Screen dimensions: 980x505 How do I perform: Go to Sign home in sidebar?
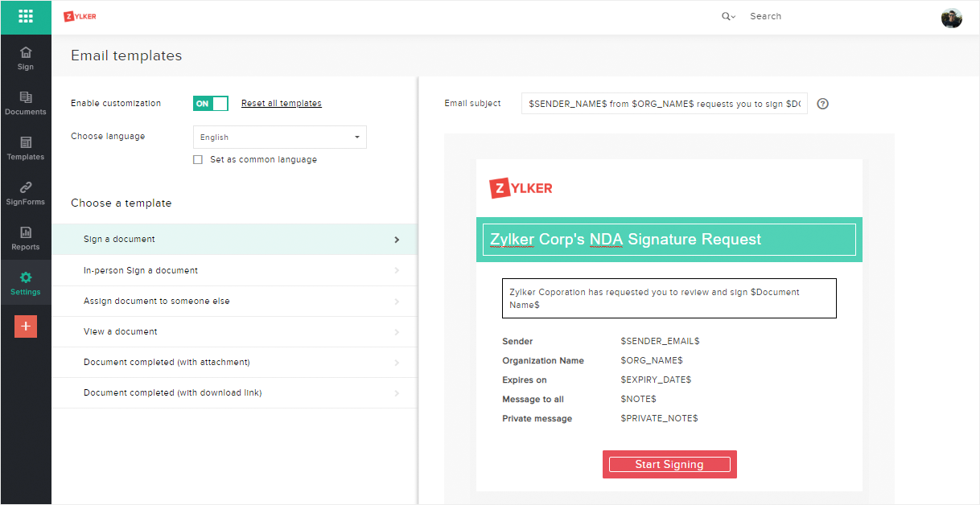[x=26, y=58]
